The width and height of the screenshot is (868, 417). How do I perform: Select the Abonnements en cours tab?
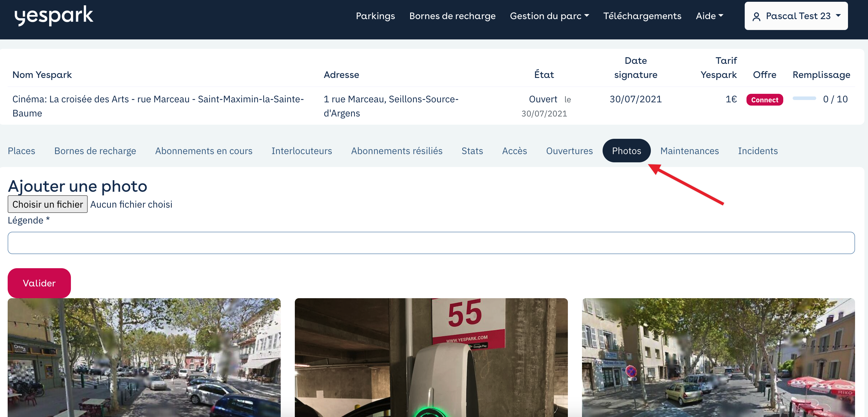click(204, 151)
